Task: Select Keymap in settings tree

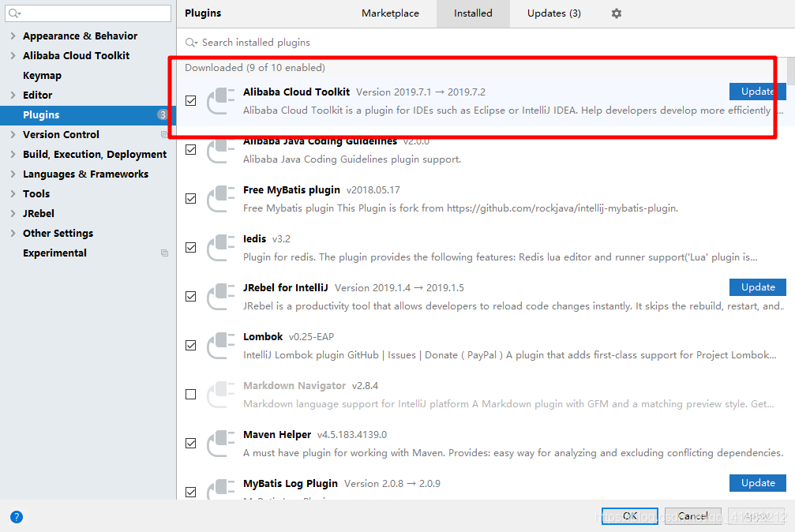Action: (x=42, y=76)
